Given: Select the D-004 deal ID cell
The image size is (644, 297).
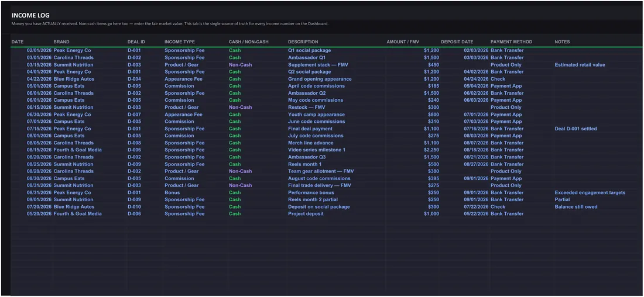Looking at the screenshot, I should 134,79.
